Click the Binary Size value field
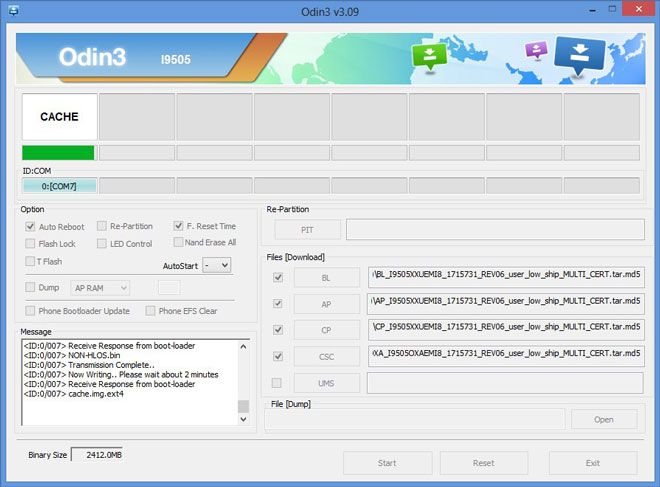This screenshot has width=660, height=487. pyautogui.click(x=98, y=455)
